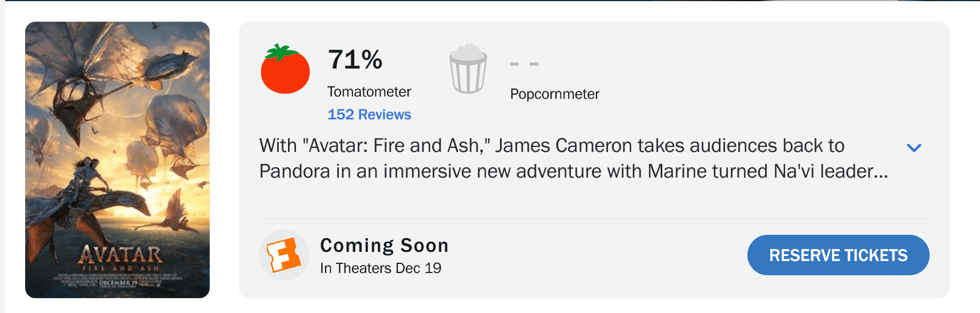Click the Coming Soon heading
The width and height of the screenshot is (980, 313).
point(384,246)
